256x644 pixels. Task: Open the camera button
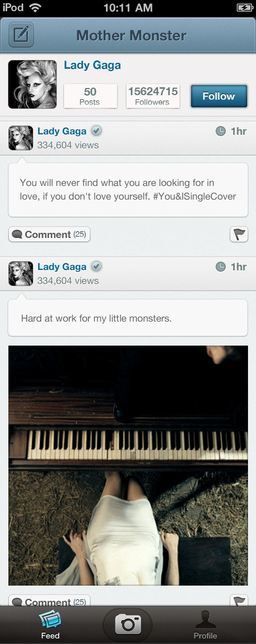pyautogui.click(x=128, y=624)
